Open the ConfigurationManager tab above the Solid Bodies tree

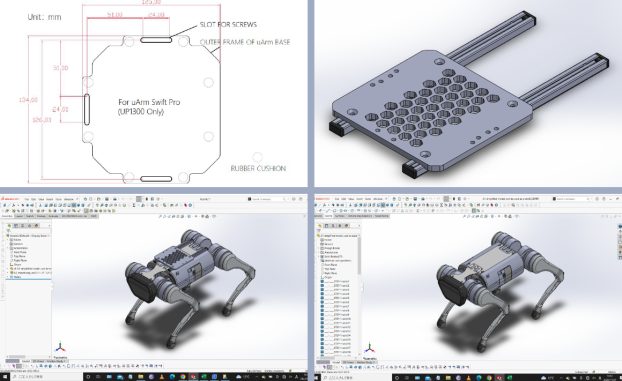click(333, 225)
